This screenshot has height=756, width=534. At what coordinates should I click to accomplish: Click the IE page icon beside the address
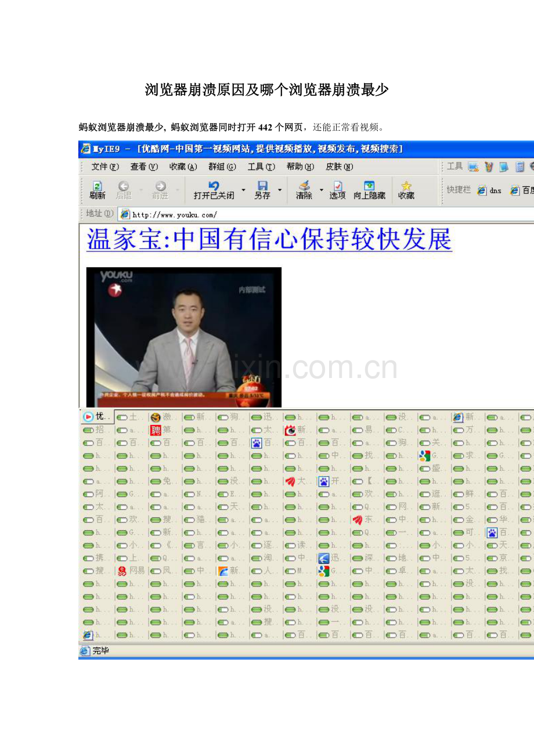124,214
